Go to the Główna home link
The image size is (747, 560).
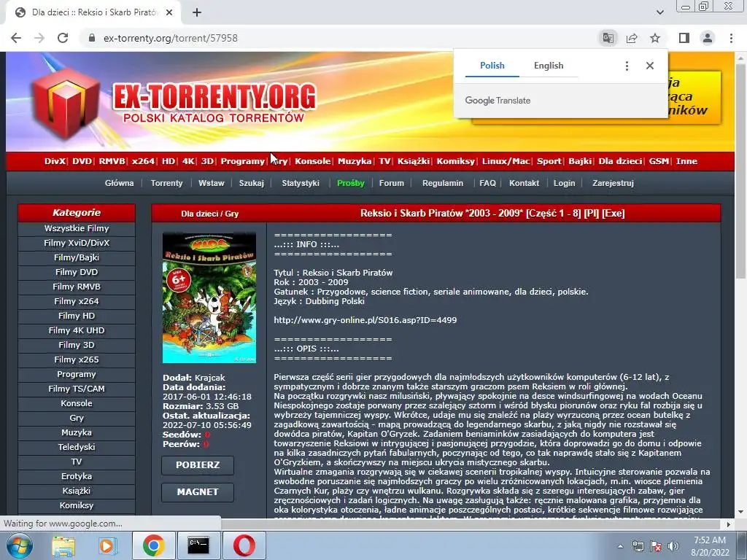point(119,183)
